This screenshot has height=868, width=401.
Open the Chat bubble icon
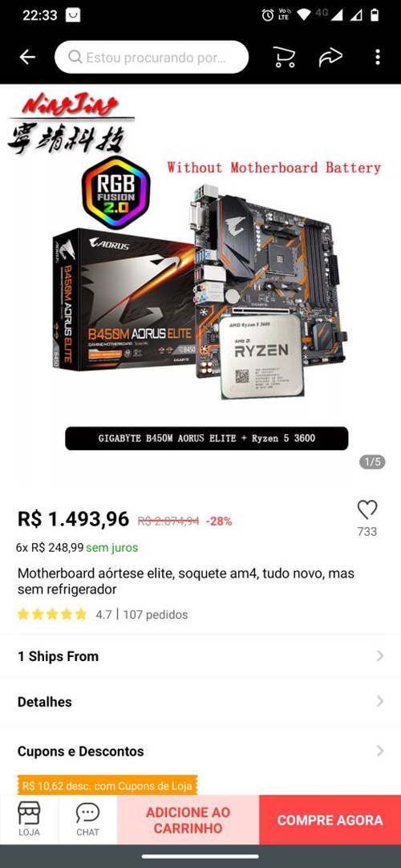[x=87, y=820]
